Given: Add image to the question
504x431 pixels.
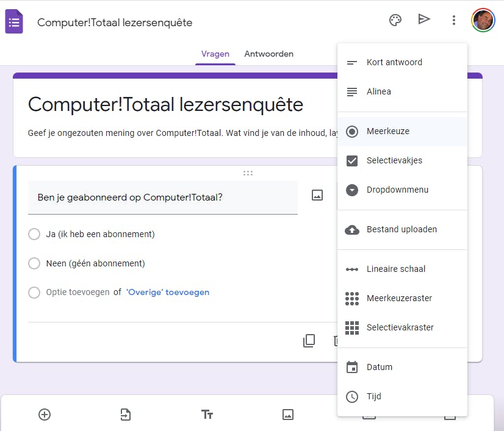Looking at the screenshot, I should click(x=317, y=195).
